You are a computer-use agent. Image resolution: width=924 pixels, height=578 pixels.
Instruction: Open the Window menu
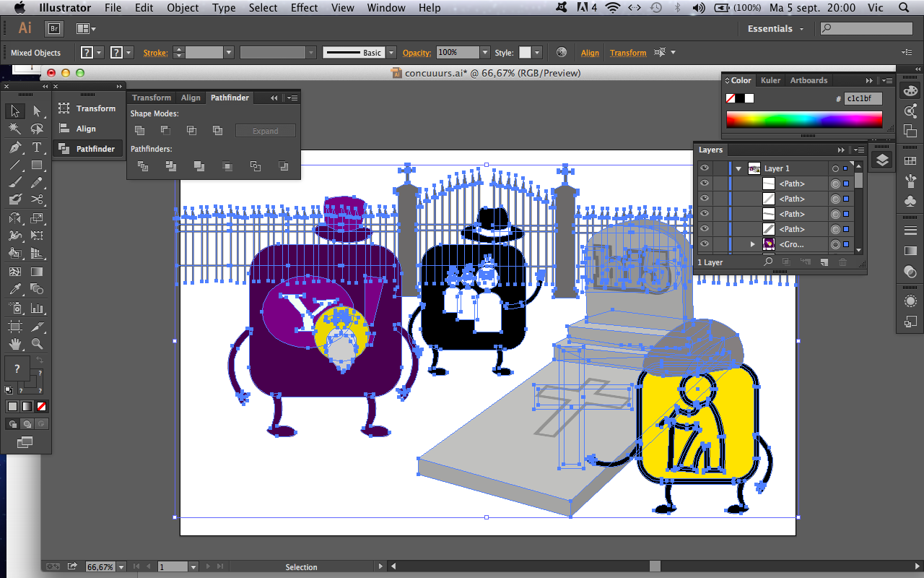[386, 8]
